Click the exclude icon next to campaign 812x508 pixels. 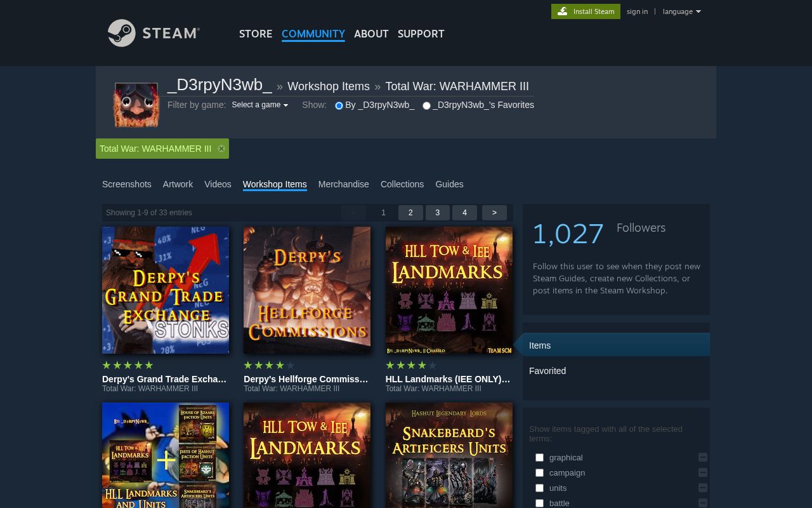[x=703, y=472]
